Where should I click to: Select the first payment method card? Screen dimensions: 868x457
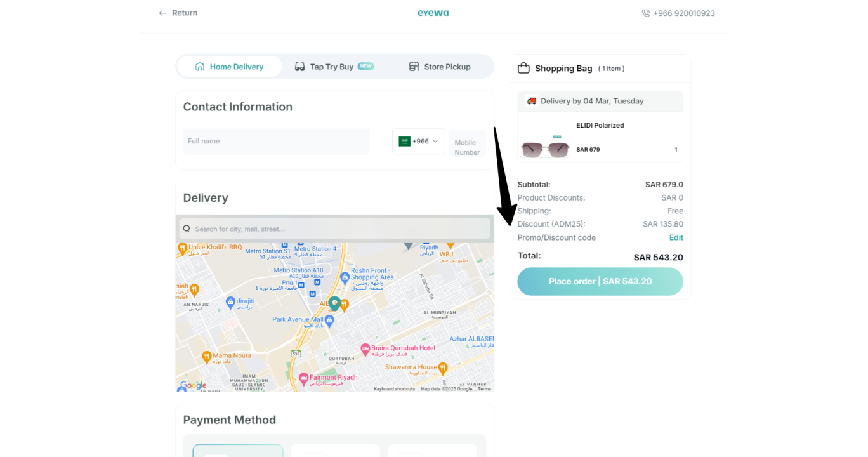click(x=238, y=451)
